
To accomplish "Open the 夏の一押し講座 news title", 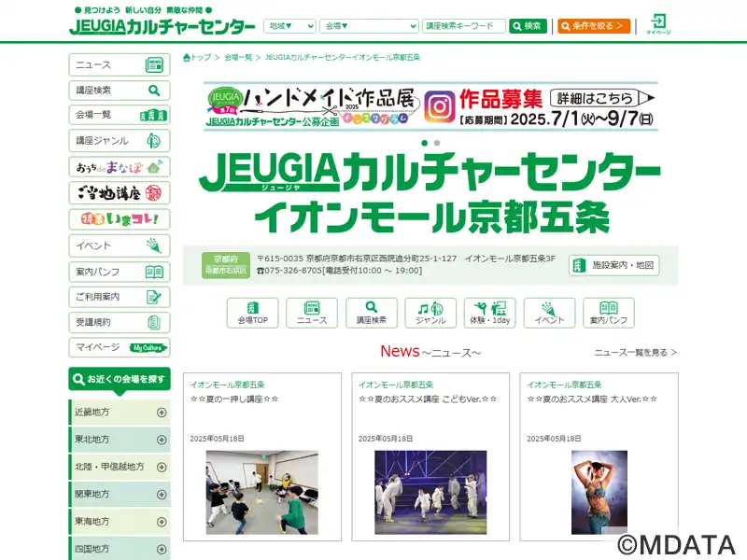I will [x=234, y=399].
